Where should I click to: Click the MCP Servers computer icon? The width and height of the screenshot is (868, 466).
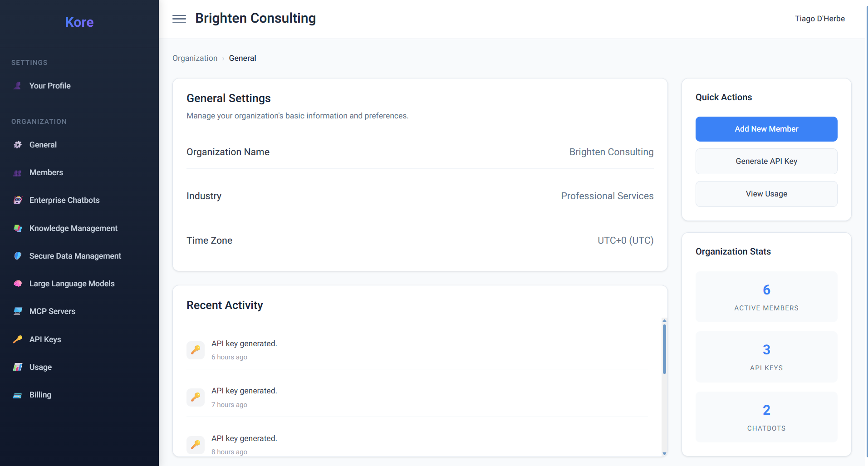[x=18, y=311]
